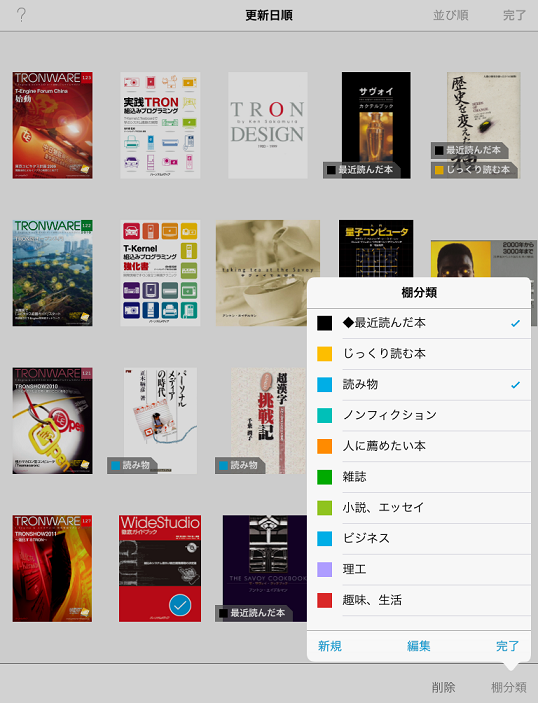Select 理工 category row
The image size is (538, 703).
[419, 569]
